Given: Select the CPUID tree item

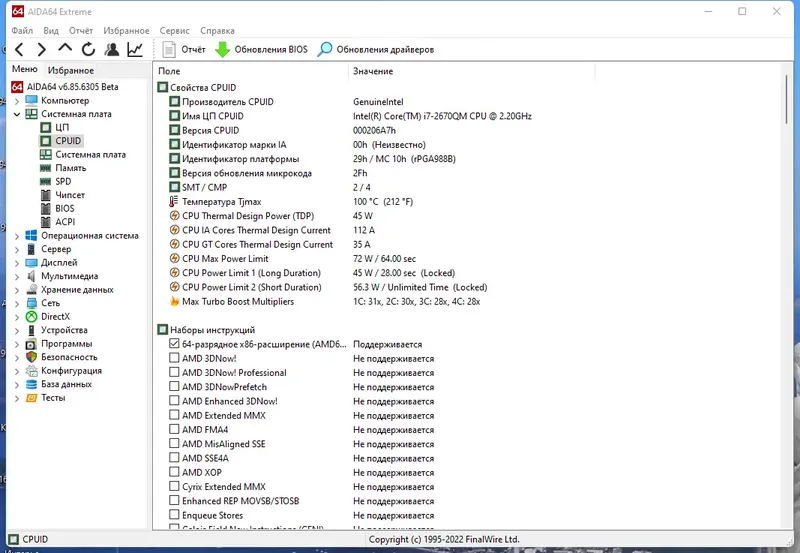Looking at the screenshot, I should click(68, 141).
